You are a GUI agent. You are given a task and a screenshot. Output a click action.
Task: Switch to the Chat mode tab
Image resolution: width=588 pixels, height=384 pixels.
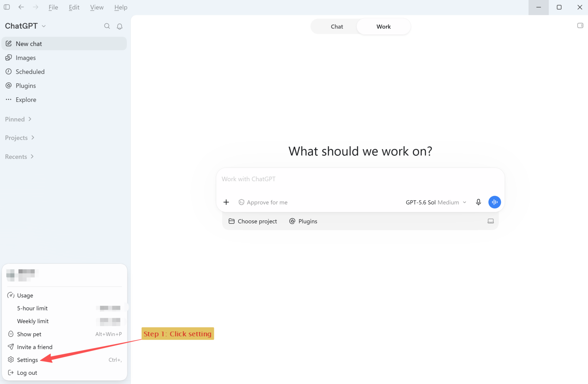(x=337, y=27)
